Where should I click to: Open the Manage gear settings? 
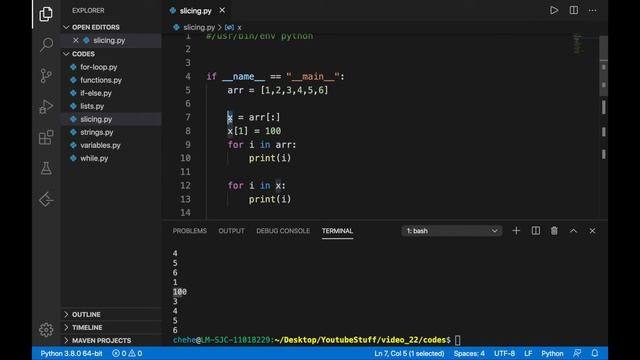[x=46, y=329]
